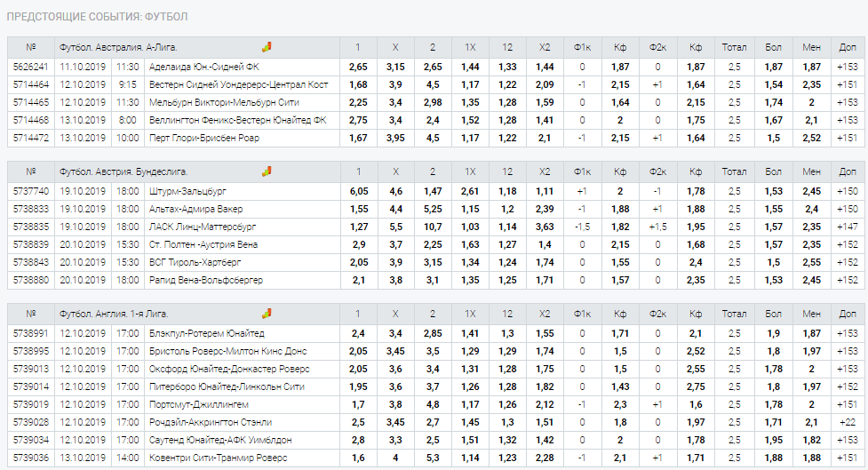The width and height of the screenshot is (868, 470).
Task: Open match Ковентри Сити-Транмир Роверс
Action: pos(218,458)
